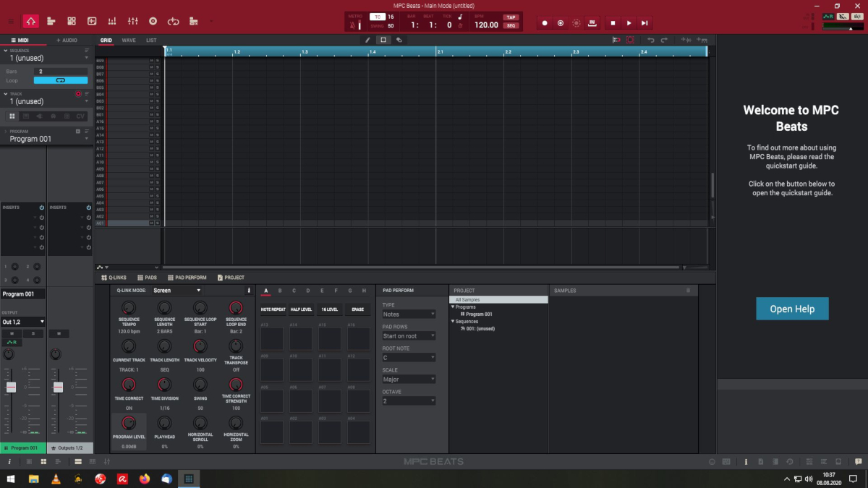
Task: Select the rectangle select tool
Action: [383, 40]
